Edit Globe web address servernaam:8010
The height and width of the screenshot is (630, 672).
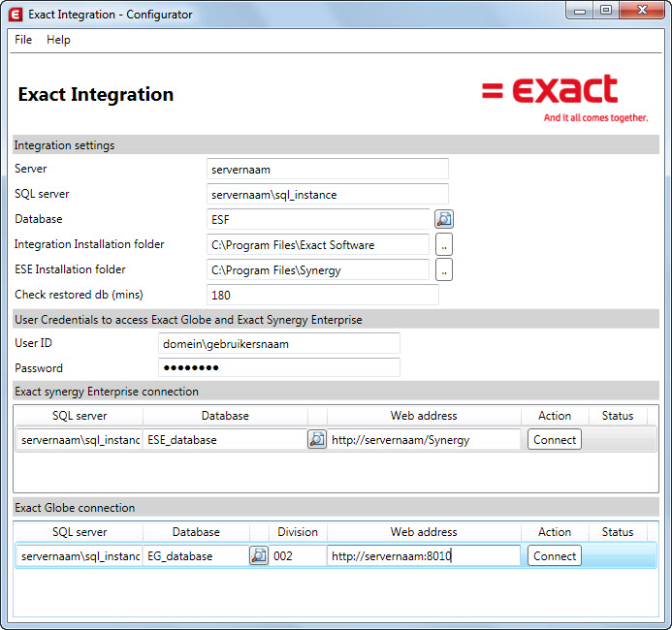pos(424,556)
